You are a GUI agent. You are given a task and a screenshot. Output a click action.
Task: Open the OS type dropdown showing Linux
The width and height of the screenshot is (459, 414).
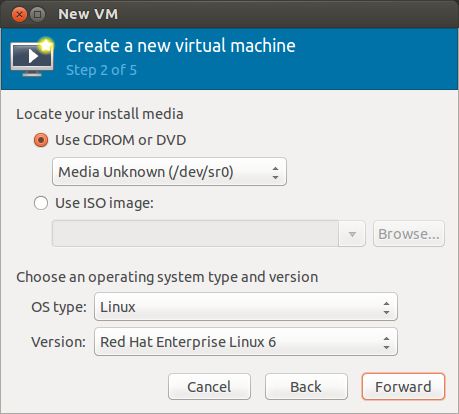tap(246, 307)
